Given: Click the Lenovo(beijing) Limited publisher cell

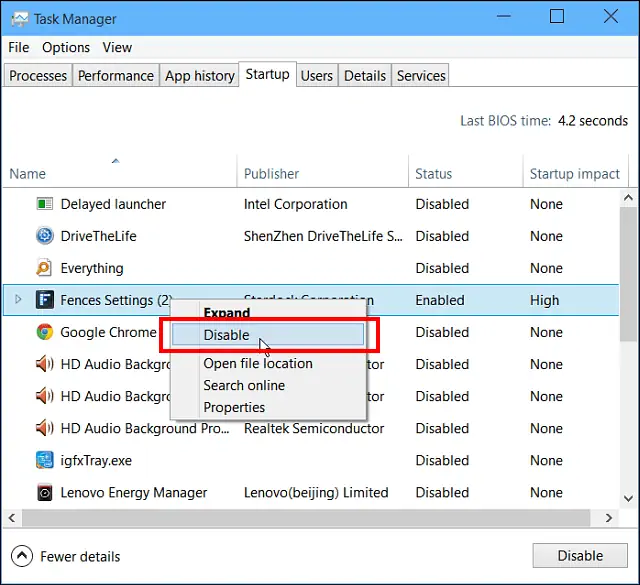Looking at the screenshot, I should [x=316, y=492].
